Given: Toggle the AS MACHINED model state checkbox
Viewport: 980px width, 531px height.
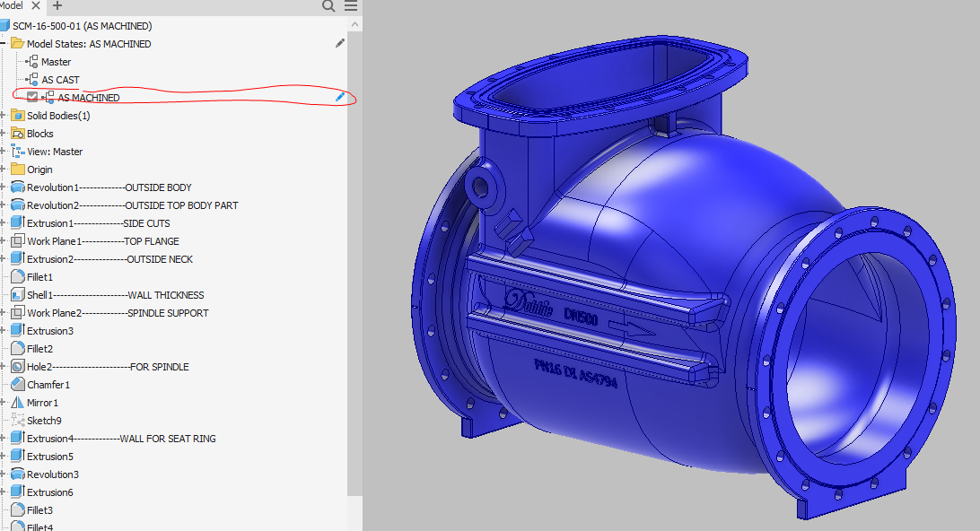Looking at the screenshot, I should click(x=32, y=97).
